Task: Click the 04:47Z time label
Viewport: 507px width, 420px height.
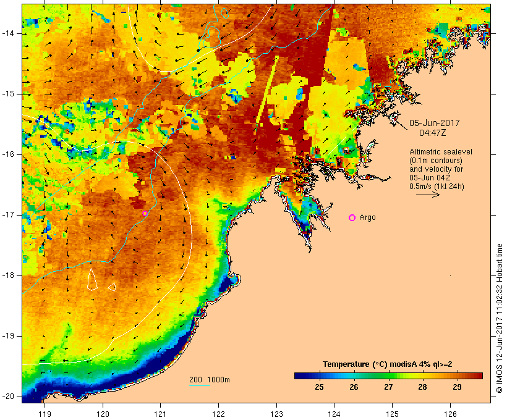Action: pos(433,133)
